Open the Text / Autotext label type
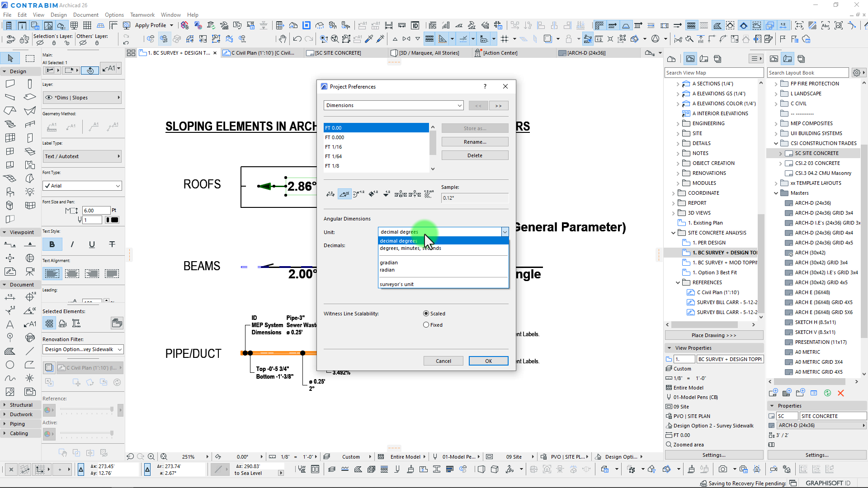Screen dimensions: 868x488 (x=82, y=156)
